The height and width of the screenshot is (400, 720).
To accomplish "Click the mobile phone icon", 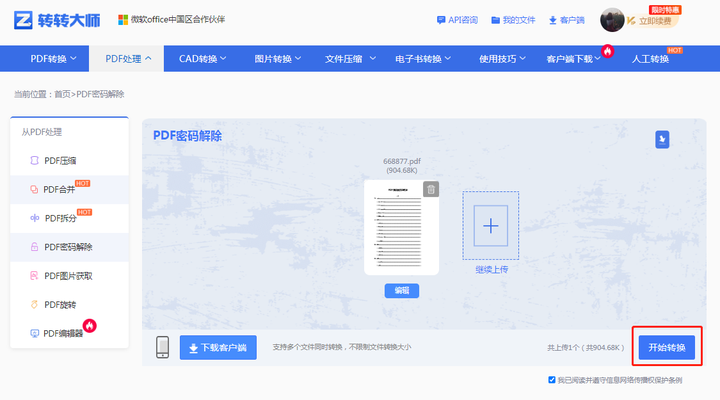I will [163, 347].
